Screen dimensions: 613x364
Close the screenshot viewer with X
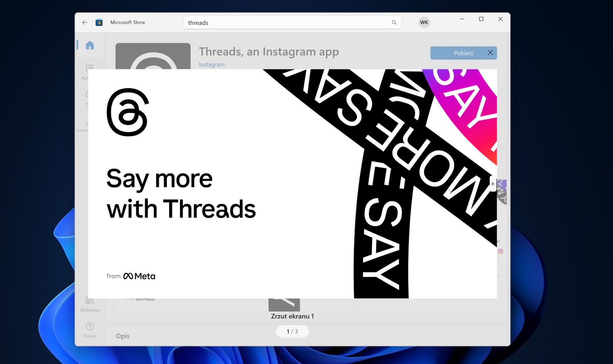(490, 53)
